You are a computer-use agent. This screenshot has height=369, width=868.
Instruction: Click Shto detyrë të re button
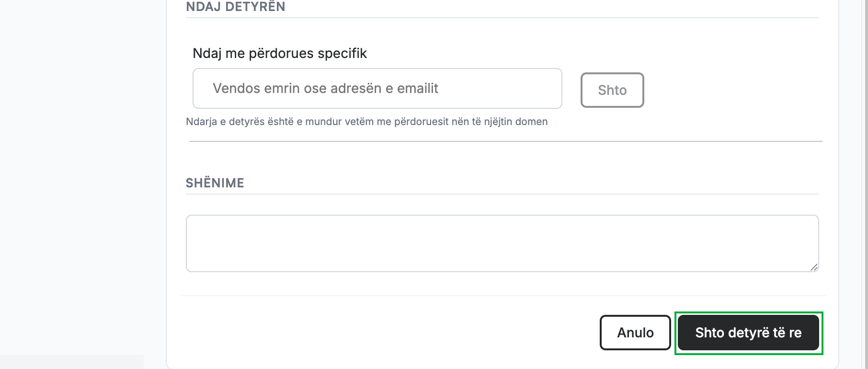tap(749, 333)
